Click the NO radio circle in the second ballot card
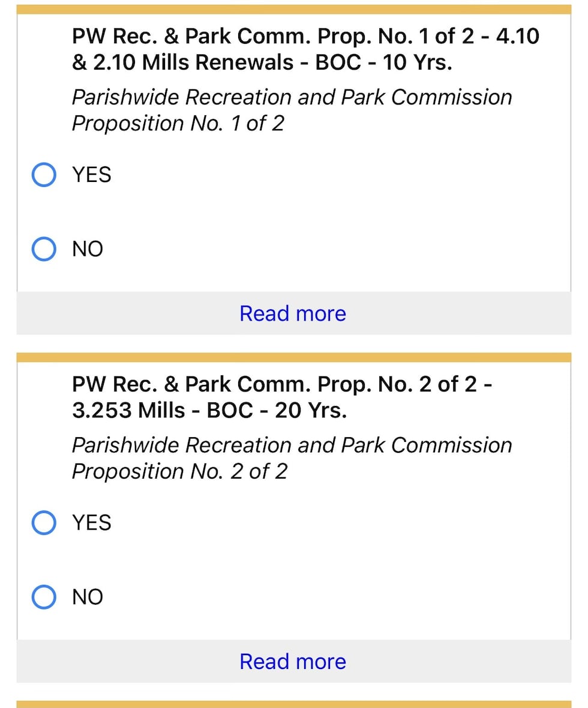Screen dimensions: 588x708 click(x=43, y=596)
